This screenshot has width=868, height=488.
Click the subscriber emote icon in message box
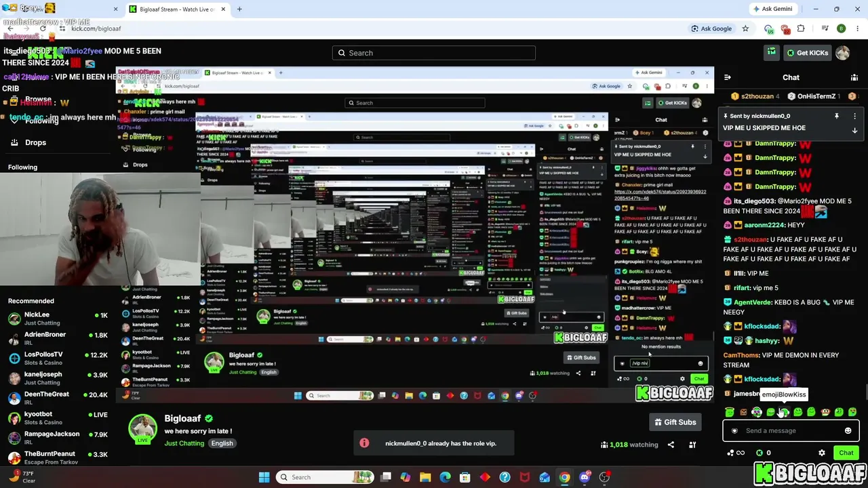coord(734,430)
